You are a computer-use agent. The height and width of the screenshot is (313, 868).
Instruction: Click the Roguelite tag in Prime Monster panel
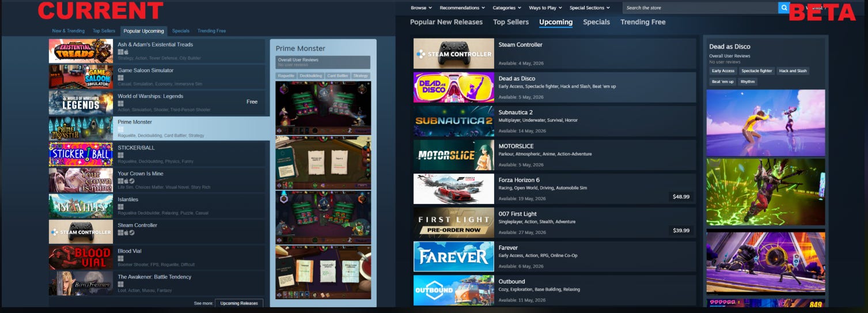[286, 76]
